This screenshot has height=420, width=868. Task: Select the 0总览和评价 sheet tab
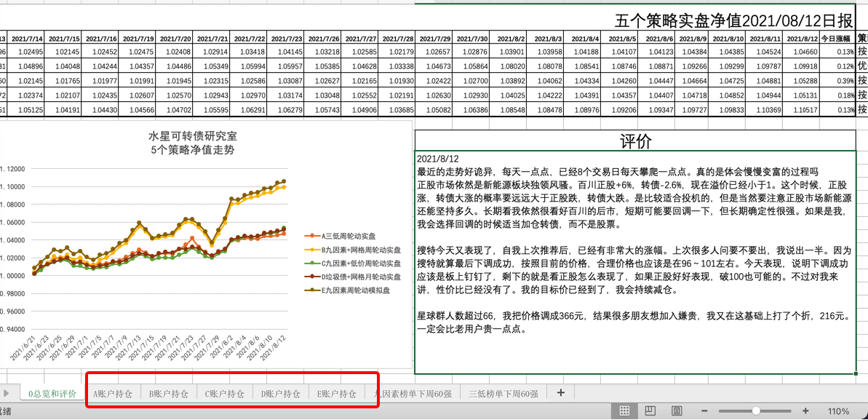click(x=52, y=394)
